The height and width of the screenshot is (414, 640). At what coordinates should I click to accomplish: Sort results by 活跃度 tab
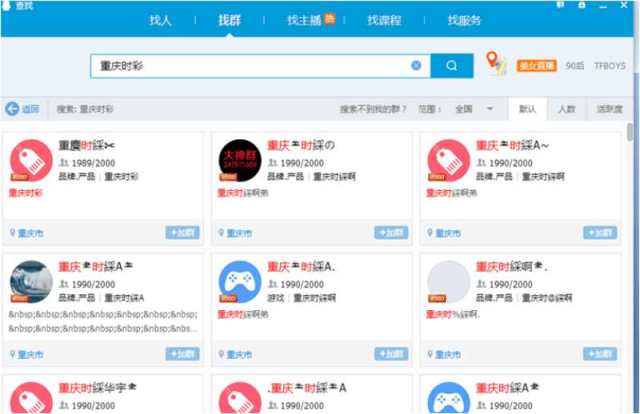(x=610, y=109)
